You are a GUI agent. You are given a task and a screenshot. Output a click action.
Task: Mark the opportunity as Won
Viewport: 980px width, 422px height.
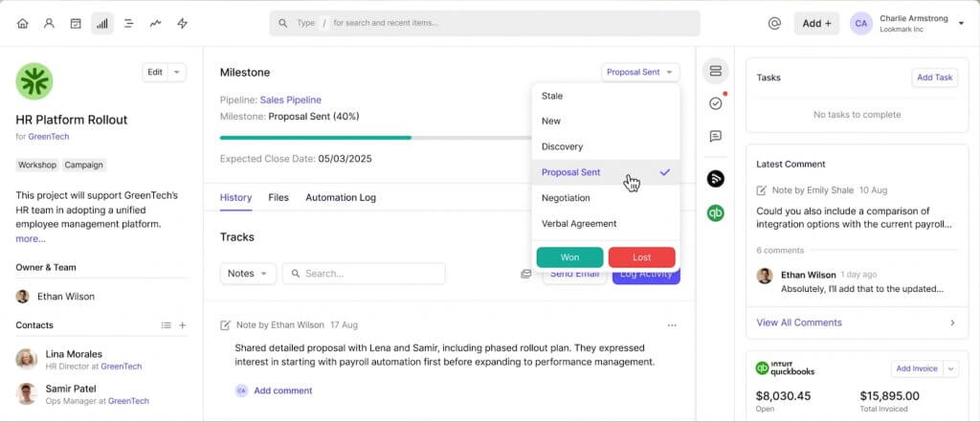click(570, 257)
